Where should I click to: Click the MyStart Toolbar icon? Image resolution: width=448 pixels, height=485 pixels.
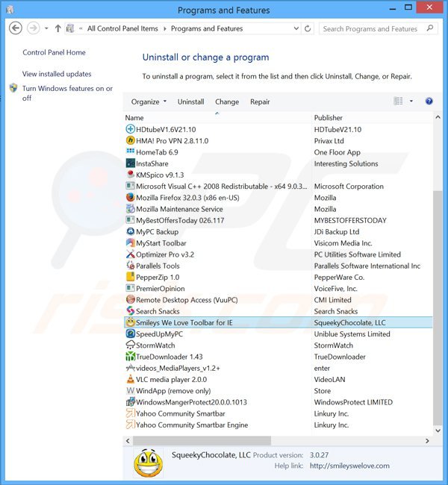point(131,242)
